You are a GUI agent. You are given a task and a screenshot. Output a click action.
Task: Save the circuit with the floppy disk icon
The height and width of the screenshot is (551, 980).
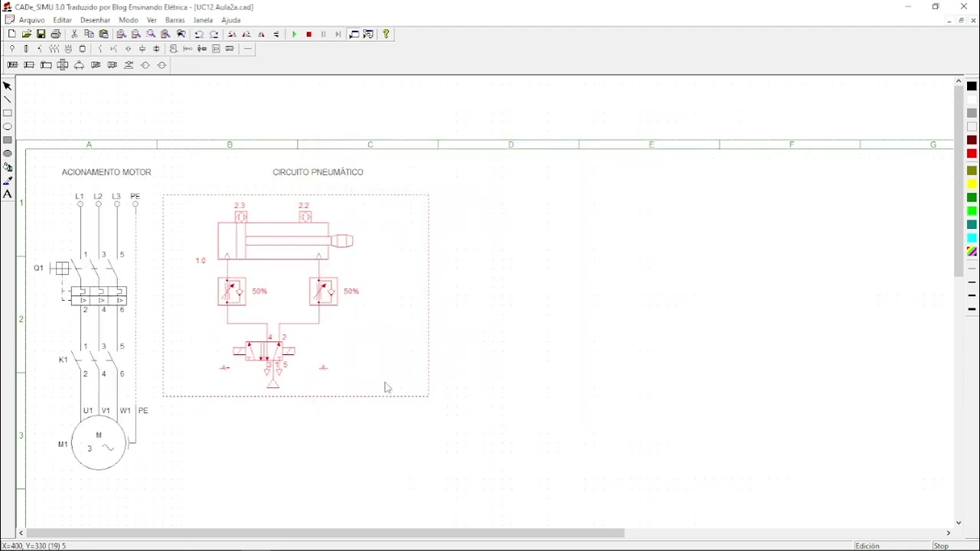[x=41, y=34]
